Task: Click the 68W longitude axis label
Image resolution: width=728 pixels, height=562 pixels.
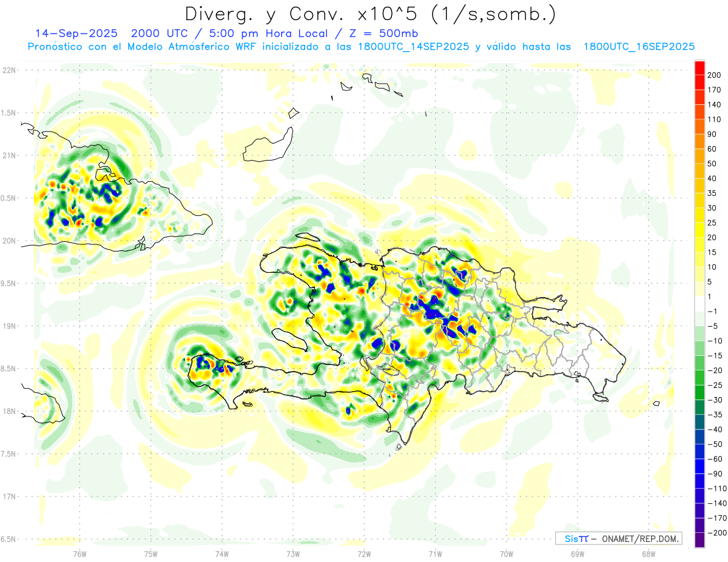Action: [648, 554]
